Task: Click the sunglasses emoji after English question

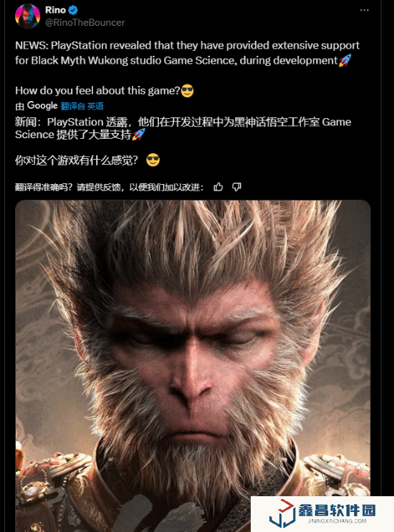Action: coord(187,91)
